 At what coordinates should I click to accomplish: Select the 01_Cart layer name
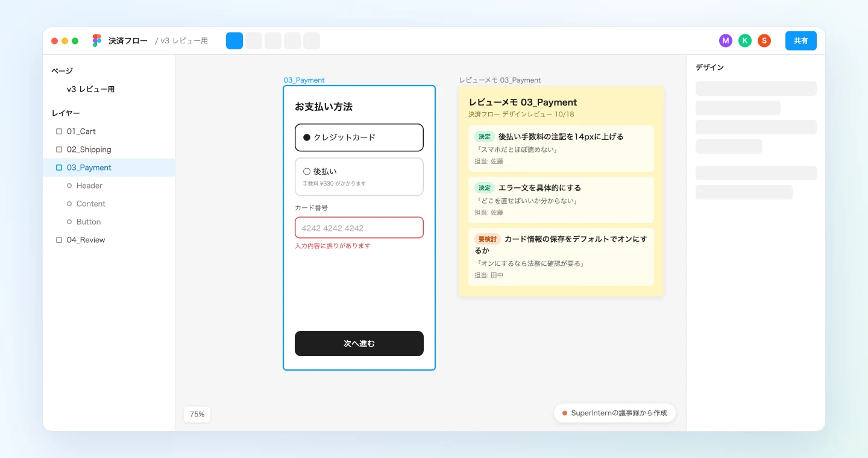81,131
